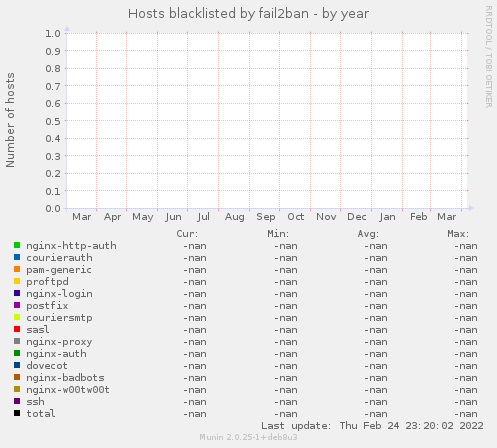Viewport: 497px width, 448px height.
Task: Click the Max: column header
Action: 458,234
